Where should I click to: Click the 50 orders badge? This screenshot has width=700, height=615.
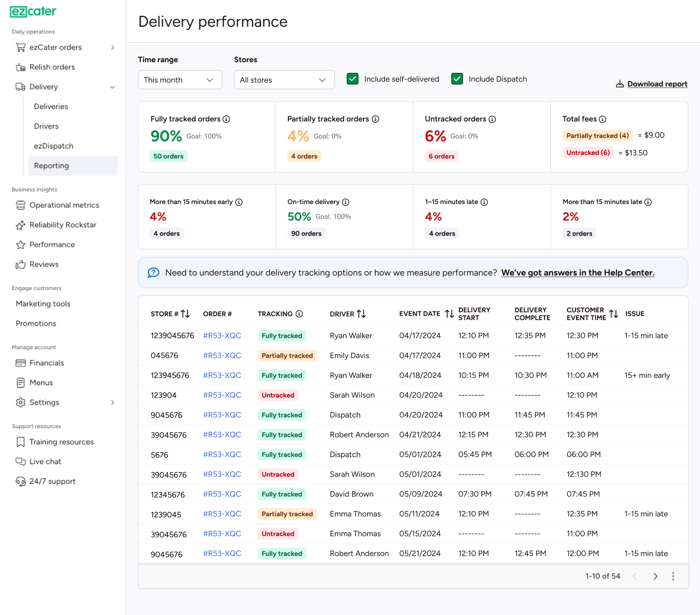pyautogui.click(x=168, y=156)
